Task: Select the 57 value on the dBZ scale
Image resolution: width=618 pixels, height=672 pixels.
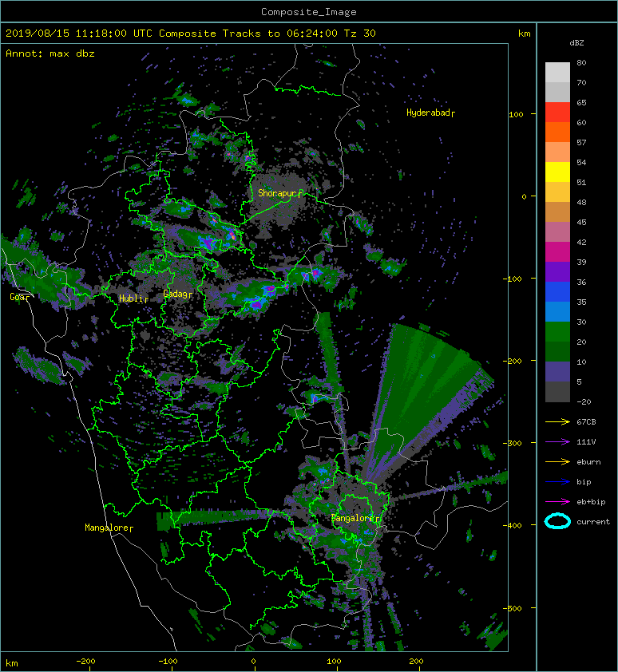Action: coord(581,142)
